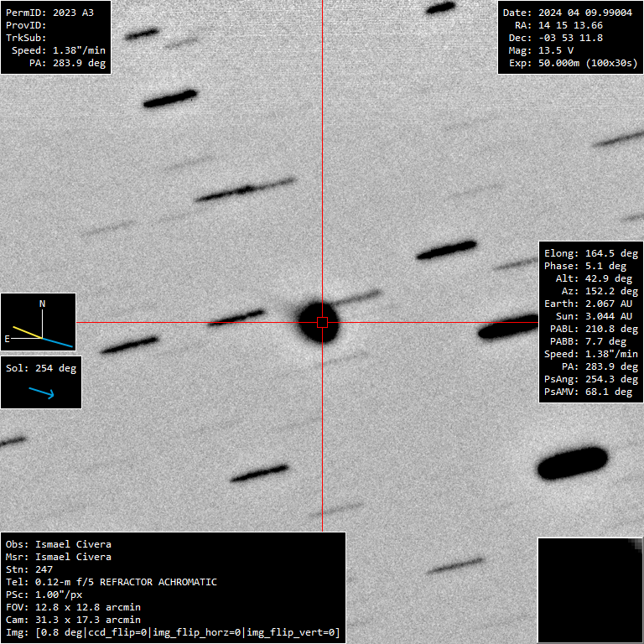Image resolution: width=644 pixels, height=644 pixels.
Task: Click the red center target square on comet
Action: tap(322, 322)
